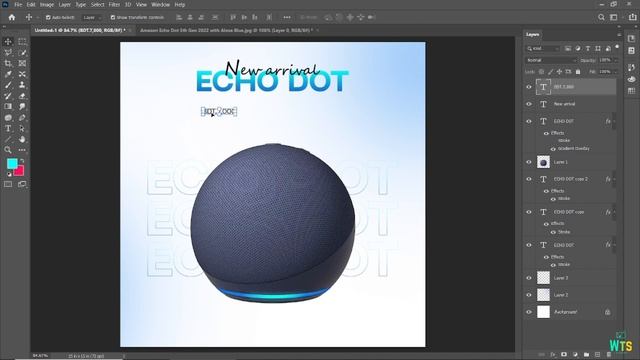Image resolution: width=640 pixels, height=360 pixels.
Task: Open the Image menu
Action: [x=47, y=4]
